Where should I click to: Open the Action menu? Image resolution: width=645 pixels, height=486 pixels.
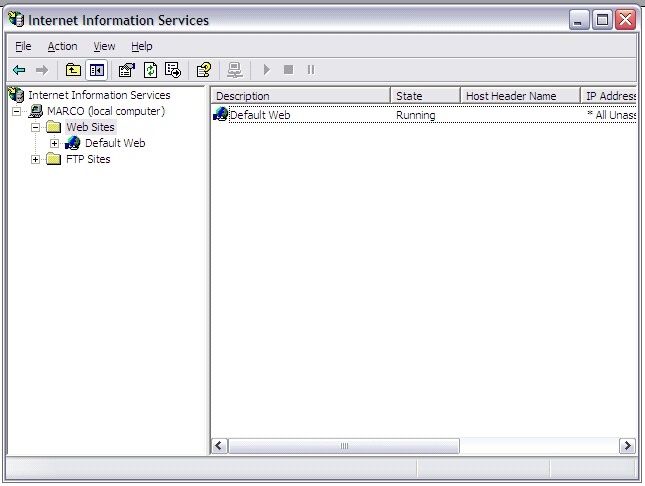tap(63, 46)
